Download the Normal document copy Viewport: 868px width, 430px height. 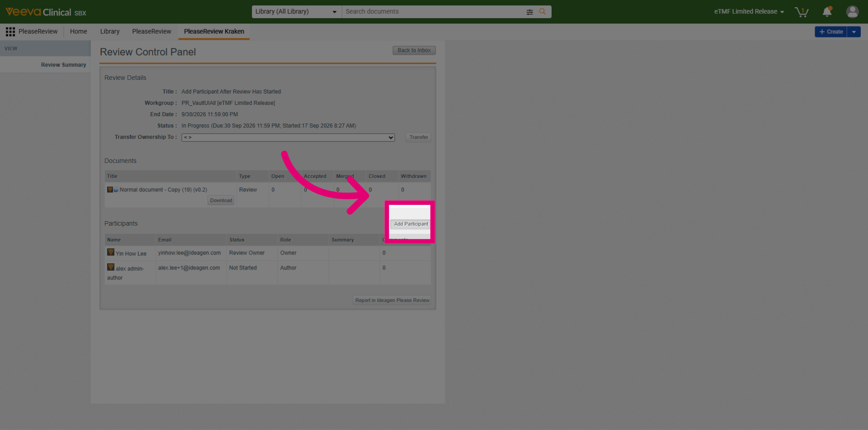tap(221, 200)
